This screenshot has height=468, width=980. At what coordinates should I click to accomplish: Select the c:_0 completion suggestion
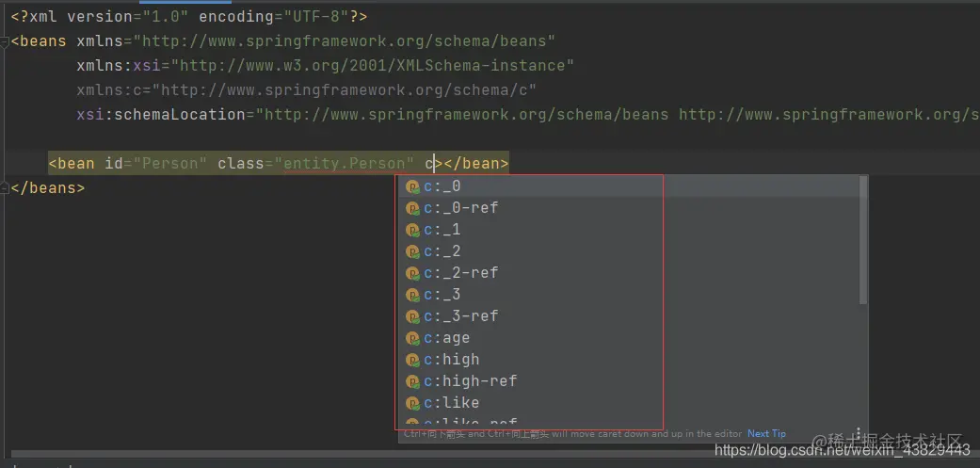[630, 186]
